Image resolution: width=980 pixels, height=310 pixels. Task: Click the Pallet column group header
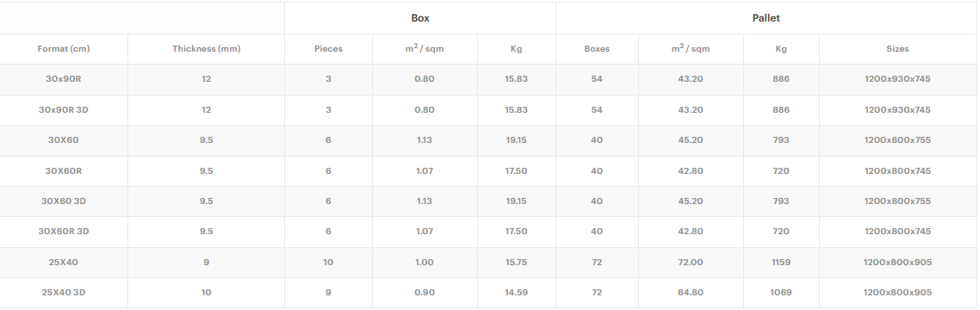[766, 18]
